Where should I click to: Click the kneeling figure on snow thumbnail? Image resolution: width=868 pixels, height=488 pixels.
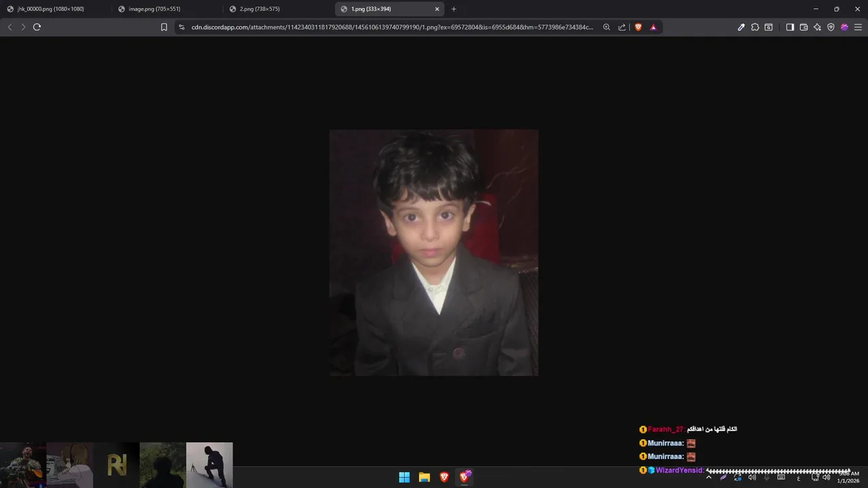(x=210, y=465)
